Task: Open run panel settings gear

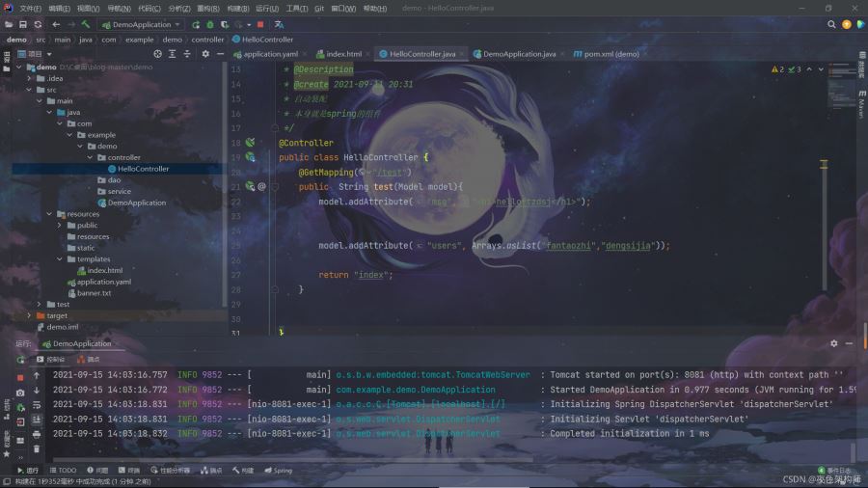Action: click(833, 343)
